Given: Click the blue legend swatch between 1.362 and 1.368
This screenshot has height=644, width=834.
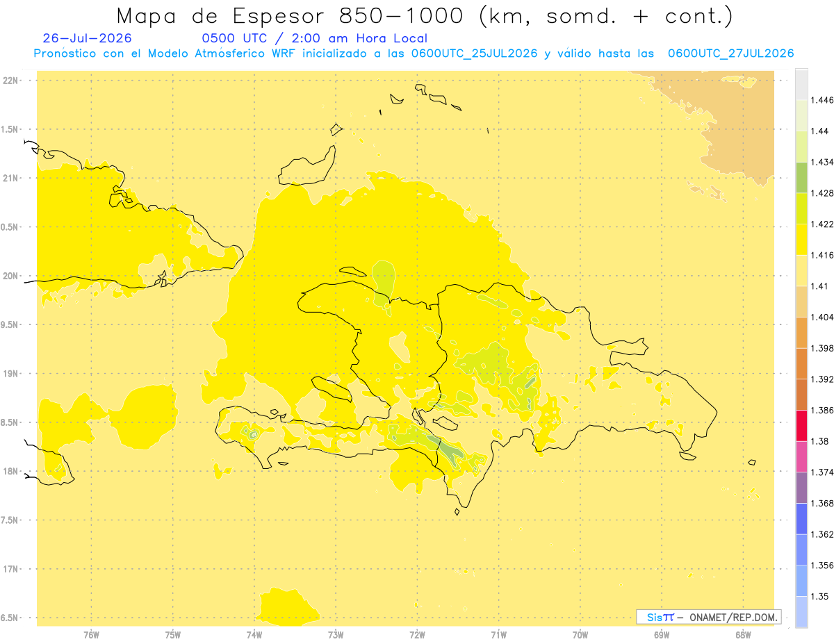Looking at the screenshot, I should point(801,518).
